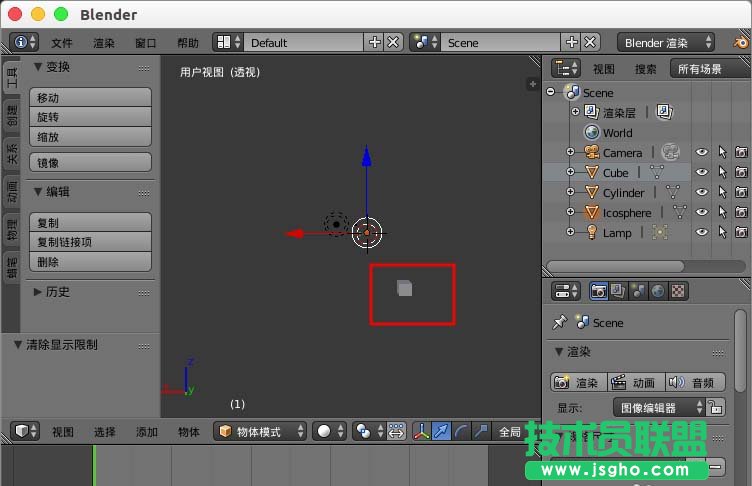This screenshot has height=486, width=752.
Task: Hide Cube in the viewport
Action: (x=702, y=172)
